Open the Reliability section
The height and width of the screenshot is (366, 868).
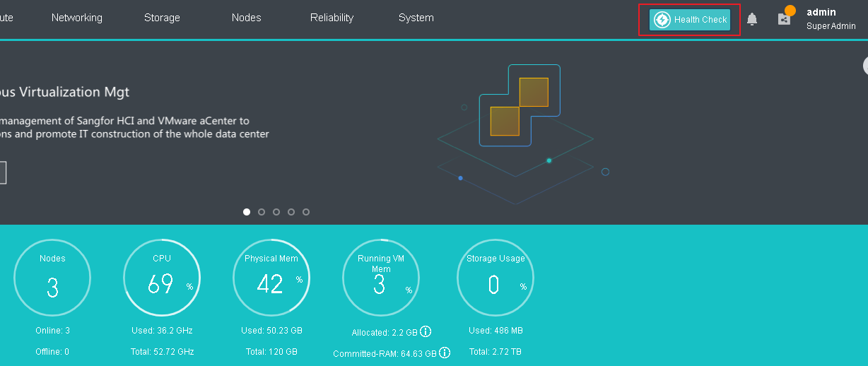click(x=332, y=18)
